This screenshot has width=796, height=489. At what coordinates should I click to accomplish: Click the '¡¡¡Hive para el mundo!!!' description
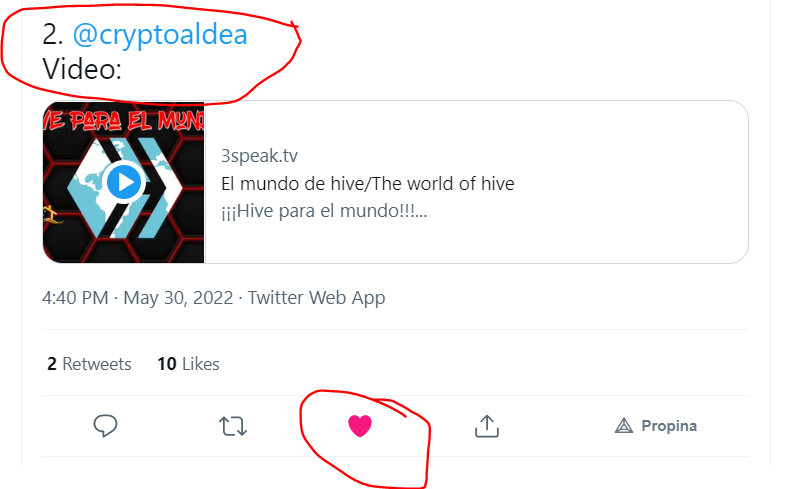(324, 211)
